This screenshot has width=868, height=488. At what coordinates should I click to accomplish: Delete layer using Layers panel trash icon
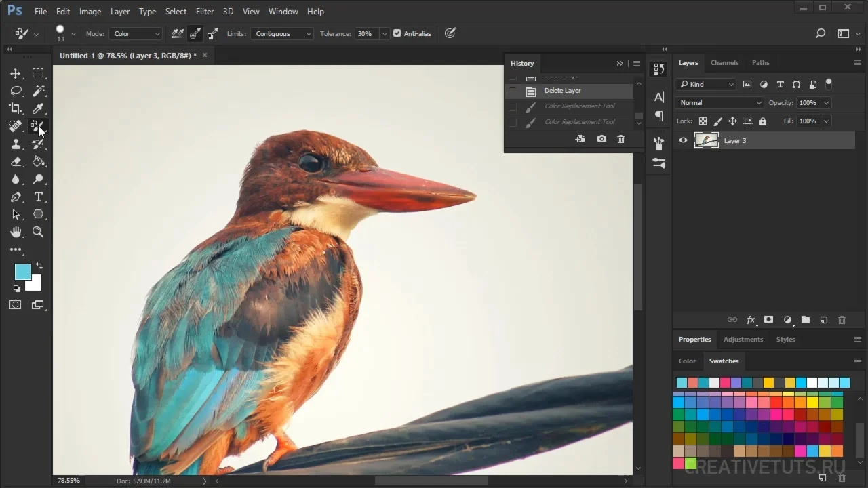[x=842, y=320]
